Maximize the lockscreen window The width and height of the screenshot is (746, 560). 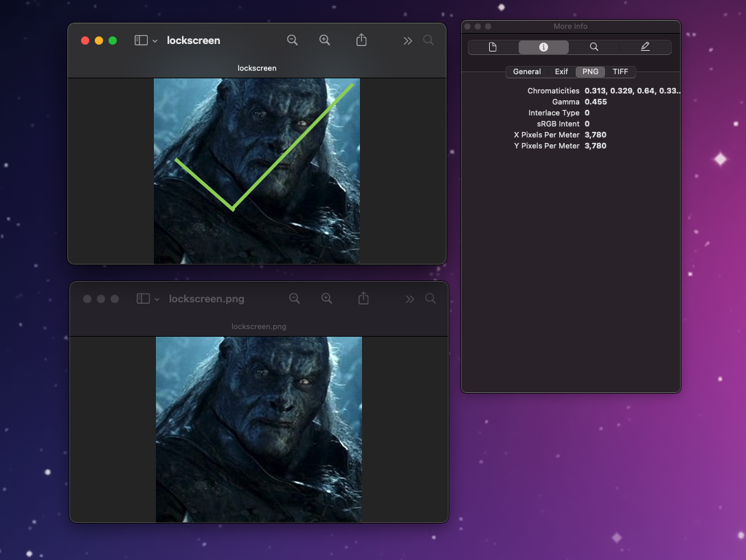point(113,41)
